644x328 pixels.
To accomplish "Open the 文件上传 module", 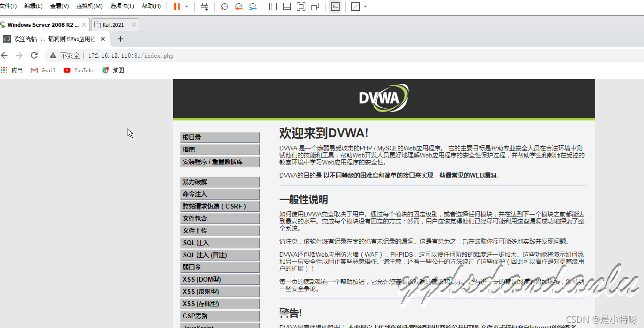I will pyautogui.click(x=220, y=231).
